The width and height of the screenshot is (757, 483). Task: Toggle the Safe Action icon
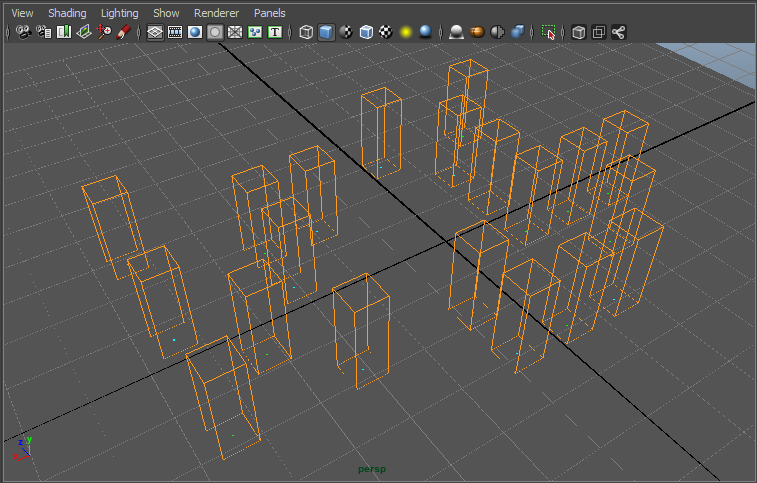[255, 32]
